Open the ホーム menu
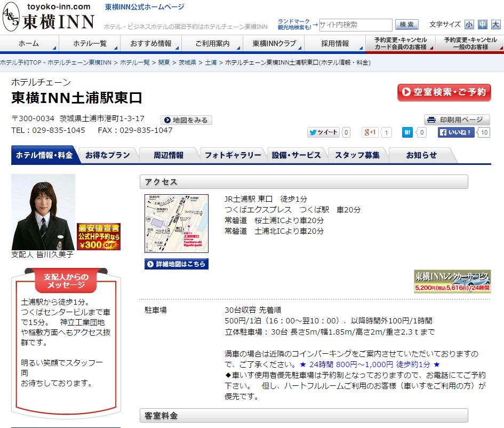Screen dimensions: 504x428 29,43
